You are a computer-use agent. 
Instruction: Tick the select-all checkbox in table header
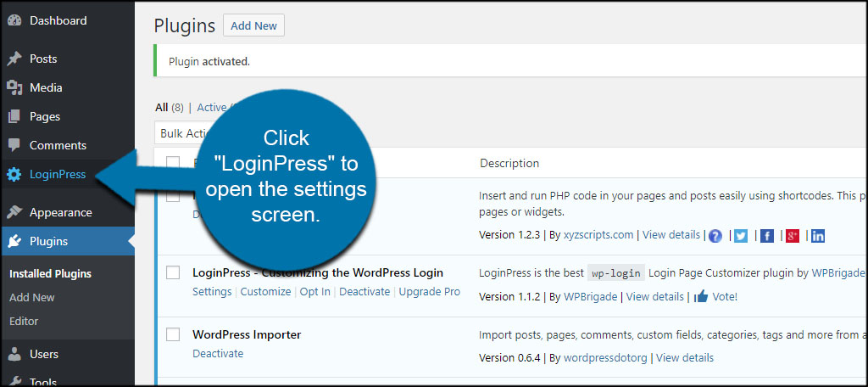(x=173, y=162)
